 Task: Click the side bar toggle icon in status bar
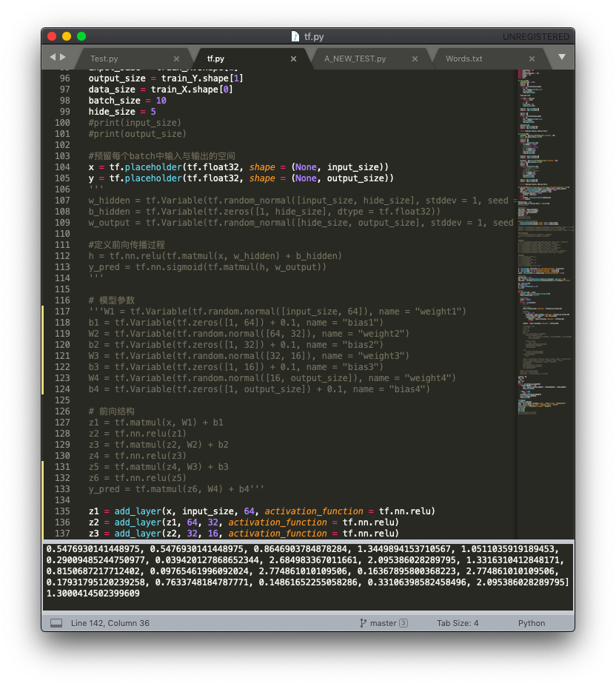tap(56, 623)
